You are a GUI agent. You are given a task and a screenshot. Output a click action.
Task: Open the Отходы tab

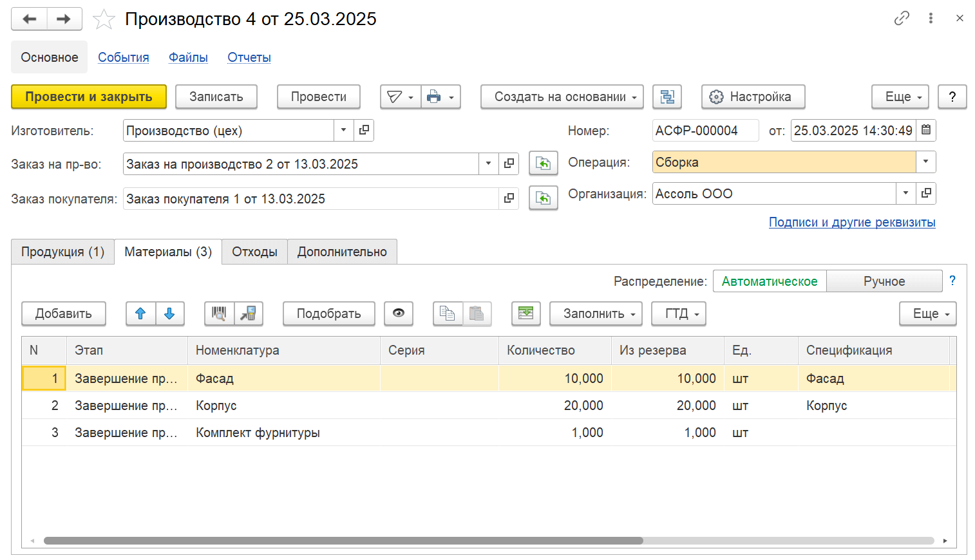tap(254, 252)
